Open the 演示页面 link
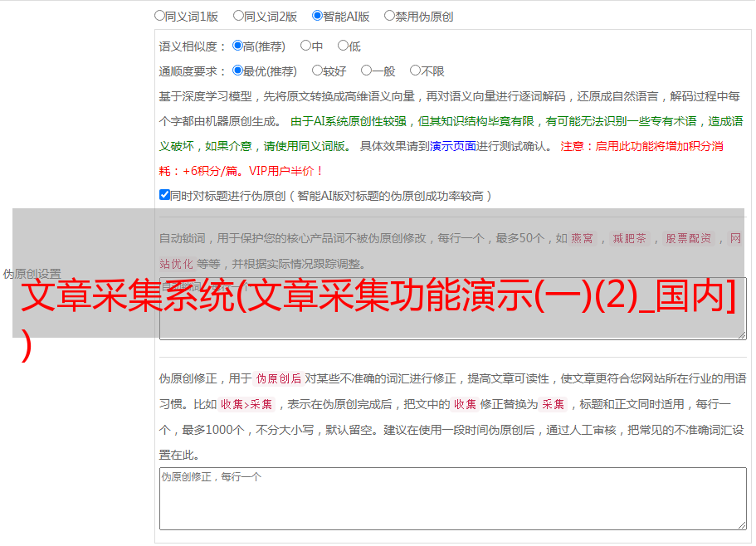This screenshot has width=756, height=546. (452, 146)
